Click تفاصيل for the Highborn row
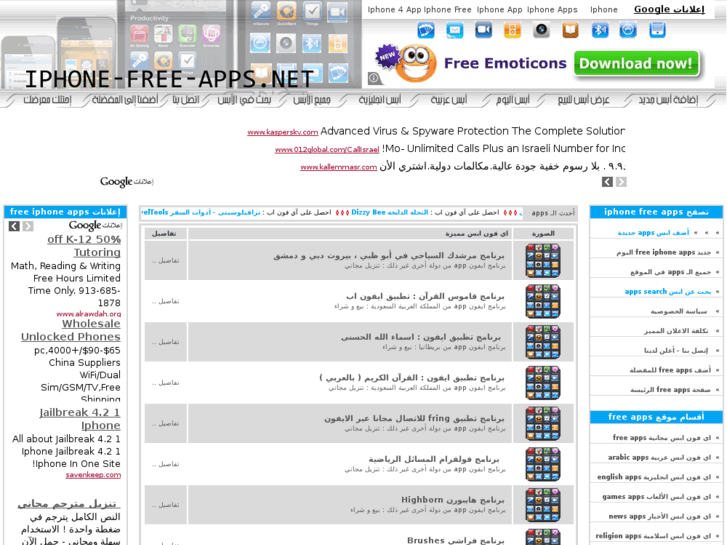The width and height of the screenshot is (727, 545). (x=166, y=505)
